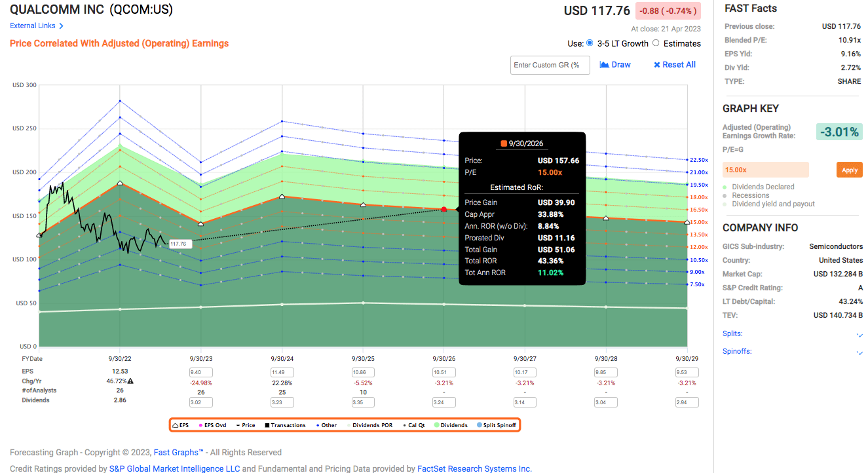Open FactSet Research Systems Inc. link
The height and width of the screenshot is (473, 868).
(x=474, y=468)
